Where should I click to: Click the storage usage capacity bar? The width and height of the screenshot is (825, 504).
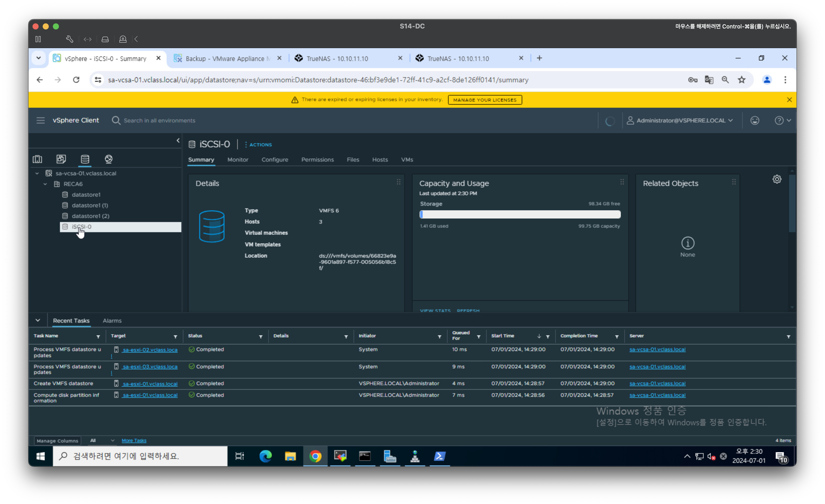(520, 214)
